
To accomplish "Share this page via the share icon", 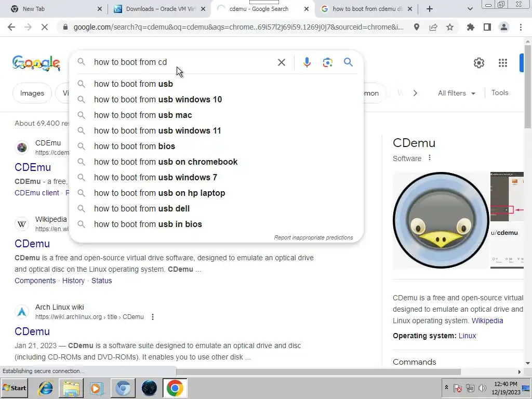I will (433, 27).
